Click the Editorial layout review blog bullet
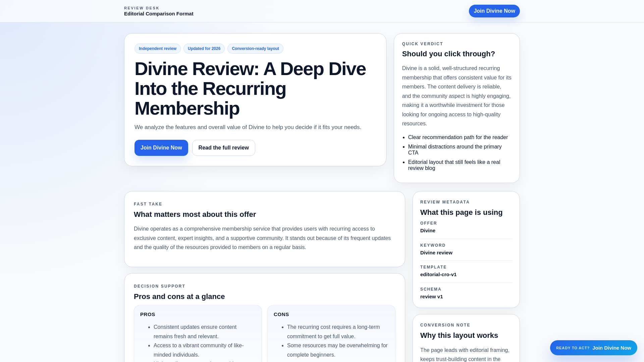Viewport: 644px width, 362px height. [454, 165]
